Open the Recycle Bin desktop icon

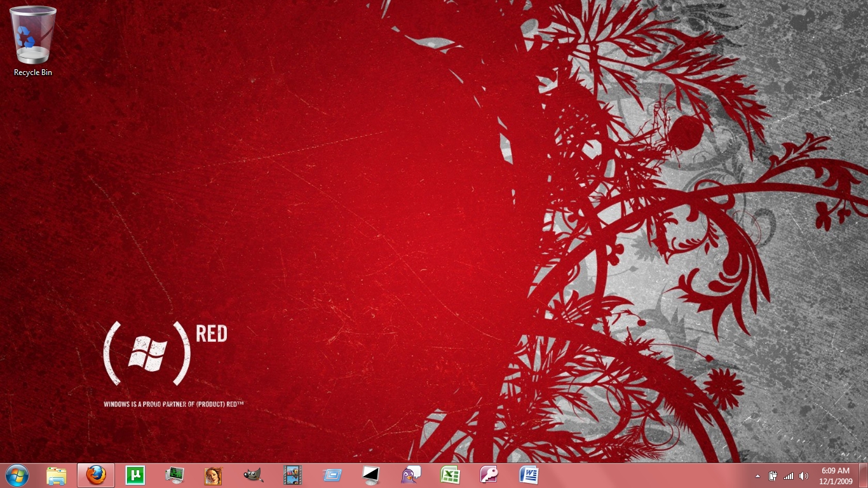33,41
